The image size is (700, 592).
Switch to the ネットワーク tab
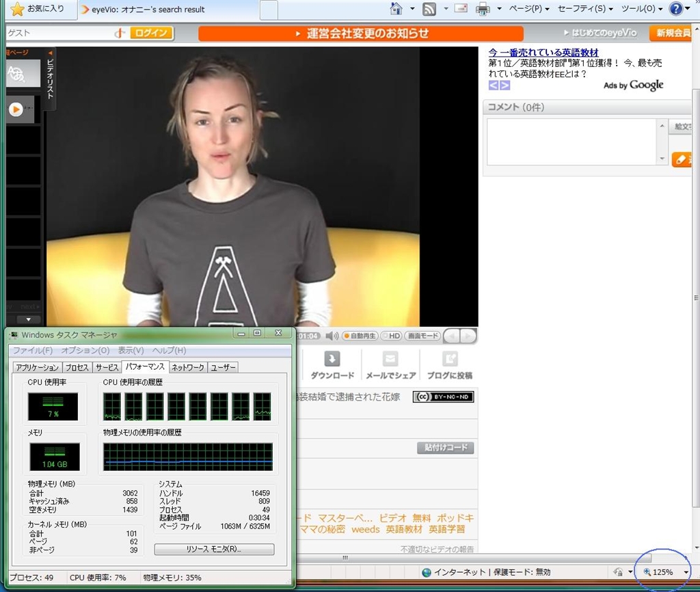click(x=188, y=367)
